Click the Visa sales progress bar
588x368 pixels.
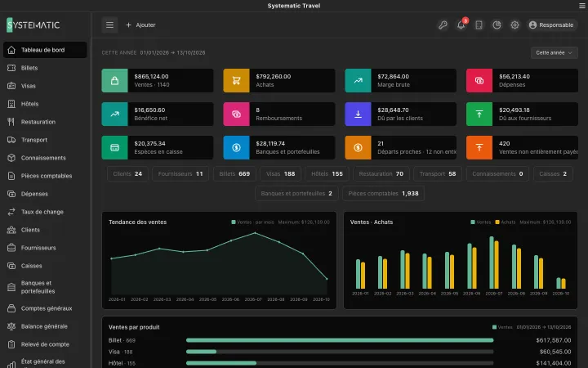[x=340, y=352]
